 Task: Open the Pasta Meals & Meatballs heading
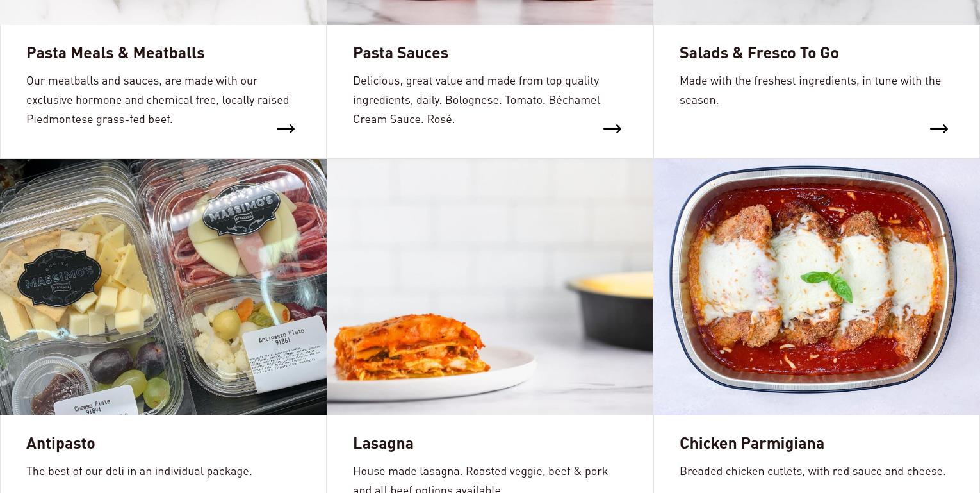pos(115,53)
